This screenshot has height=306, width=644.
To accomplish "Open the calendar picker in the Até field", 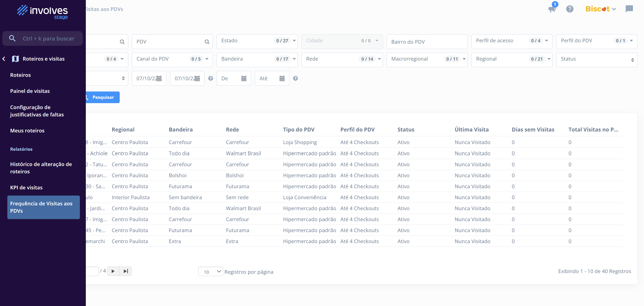I will coord(282,78).
